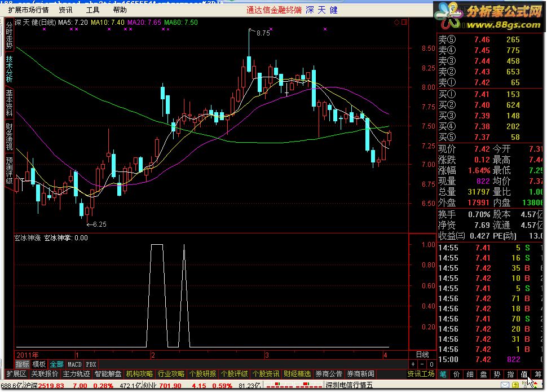The width and height of the screenshot is (547, 392).
Task: Select the 指 tab in the quote panel
Action: coord(510,374)
